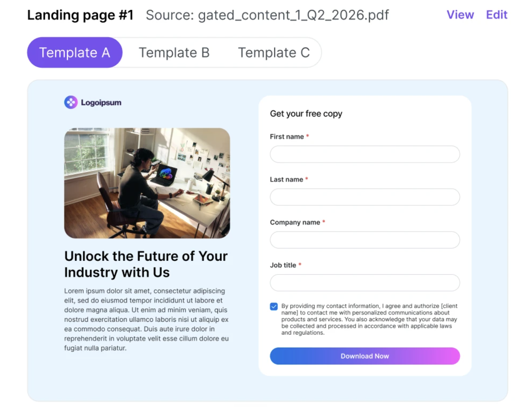Screen dimensions: 532x407
Task: Uncheck the contact consent checkbox
Action: [x=274, y=306]
